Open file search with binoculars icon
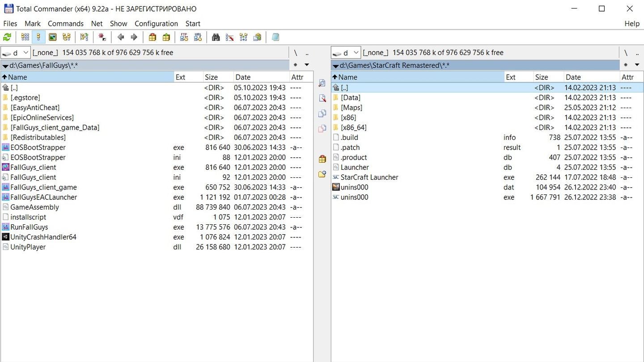644x362 pixels. point(216,37)
